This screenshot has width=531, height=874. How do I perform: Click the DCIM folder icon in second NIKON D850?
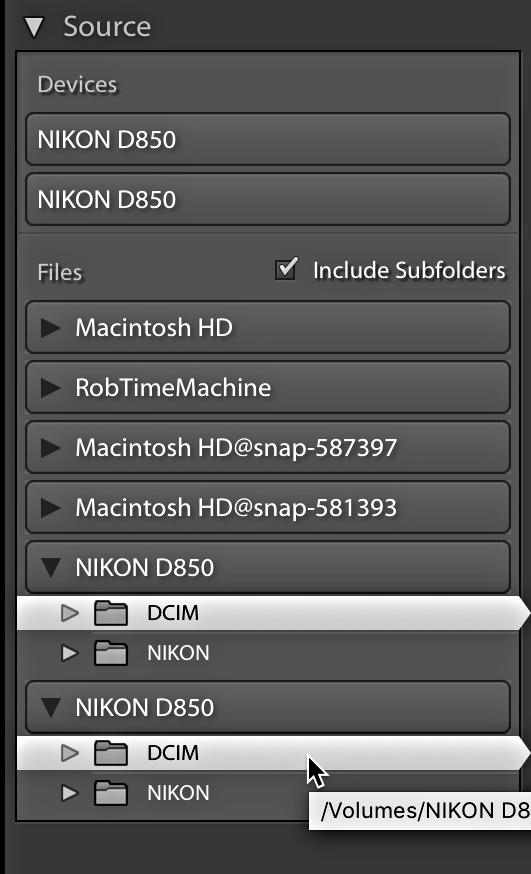[x=111, y=753]
